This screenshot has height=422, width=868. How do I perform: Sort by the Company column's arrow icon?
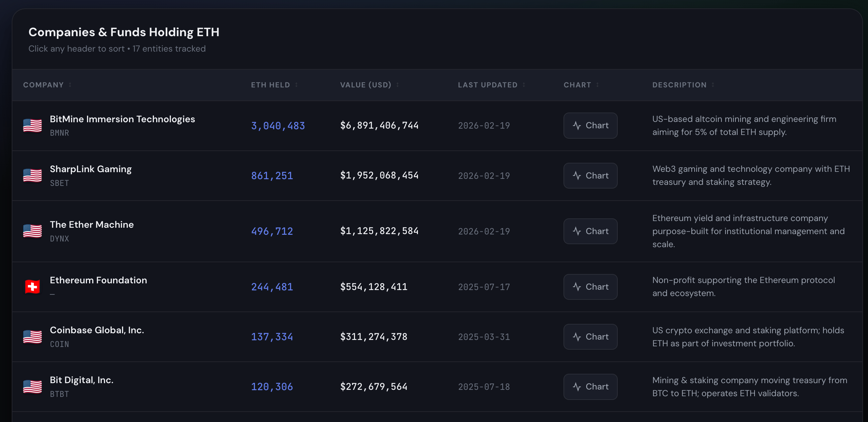click(x=70, y=85)
